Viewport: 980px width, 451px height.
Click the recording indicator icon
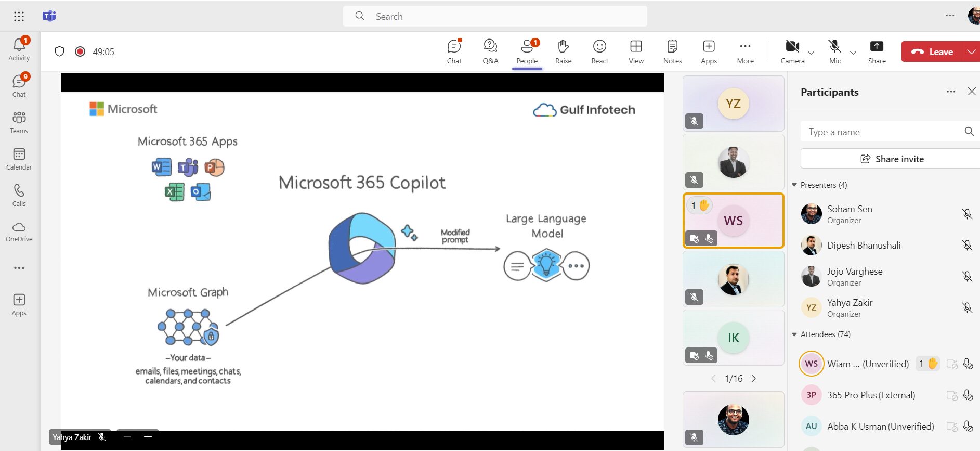pyautogui.click(x=80, y=51)
